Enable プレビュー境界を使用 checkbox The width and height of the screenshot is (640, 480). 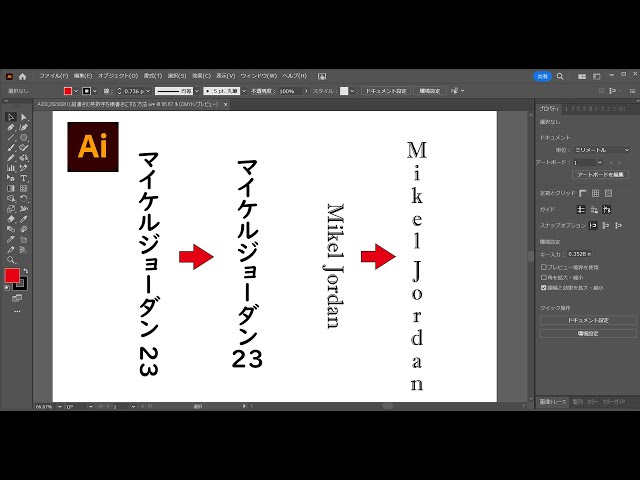coord(543,267)
